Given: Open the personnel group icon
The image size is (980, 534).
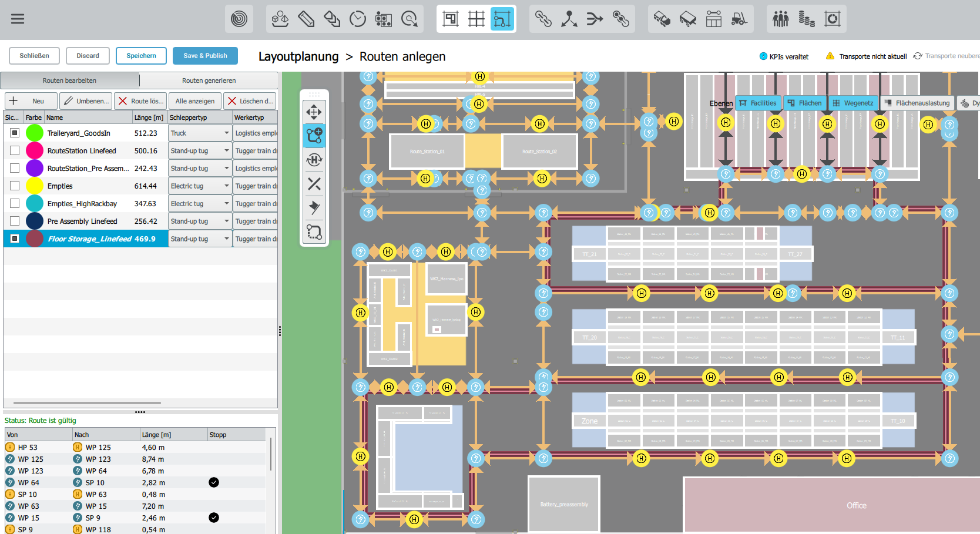Looking at the screenshot, I should pos(781,19).
